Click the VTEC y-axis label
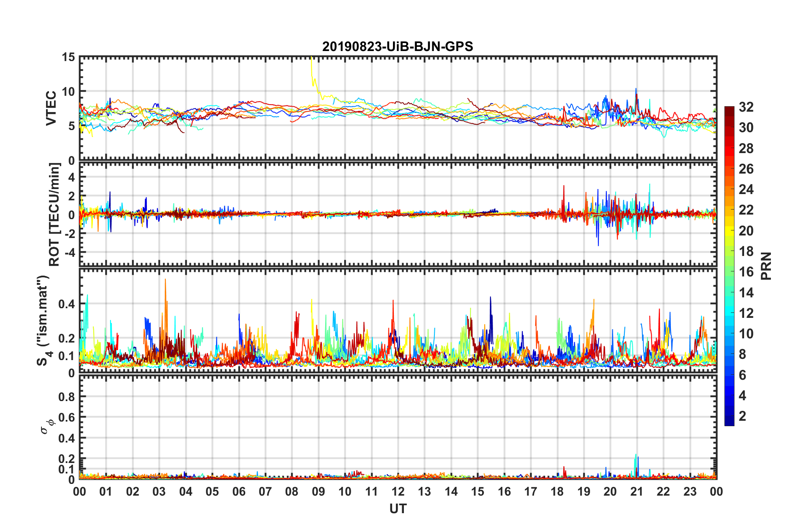 51,108
